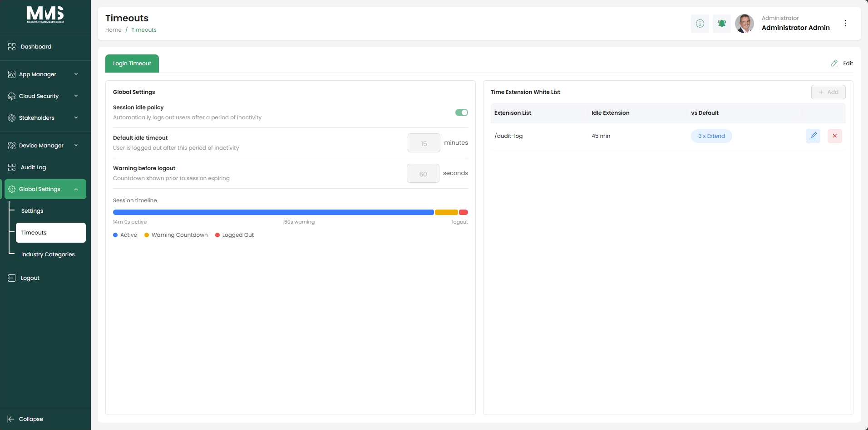This screenshot has width=868, height=430.
Task: Open the three-dot more options menu
Action: click(x=845, y=23)
